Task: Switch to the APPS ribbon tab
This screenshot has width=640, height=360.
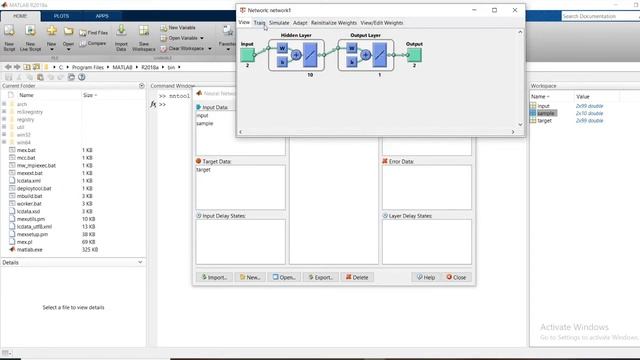Action: 102,16
